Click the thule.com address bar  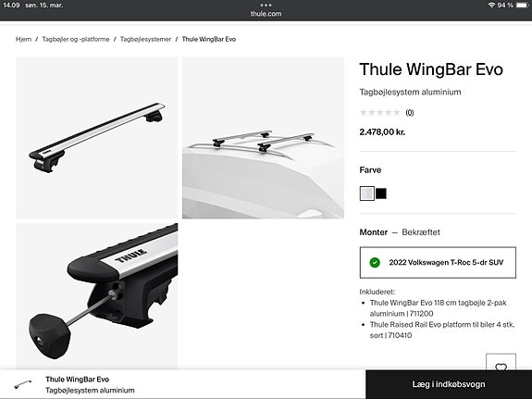coord(266,14)
